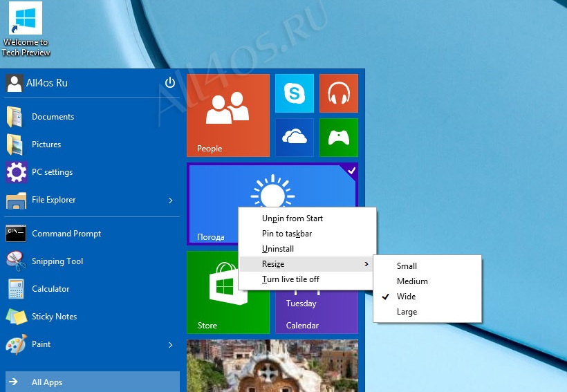This screenshot has width=567, height=392.
Task: Click the Calculator label
Action: point(50,289)
